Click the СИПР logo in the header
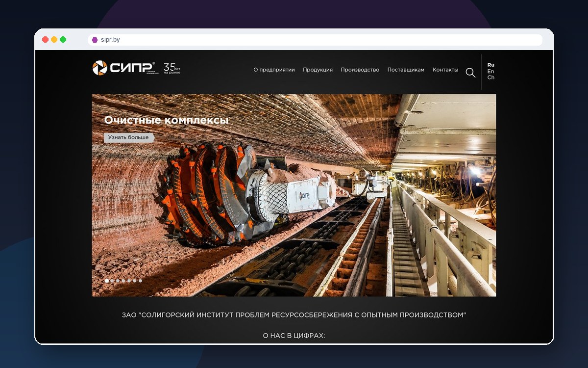This screenshot has width=588, height=368. tap(124, 68)
